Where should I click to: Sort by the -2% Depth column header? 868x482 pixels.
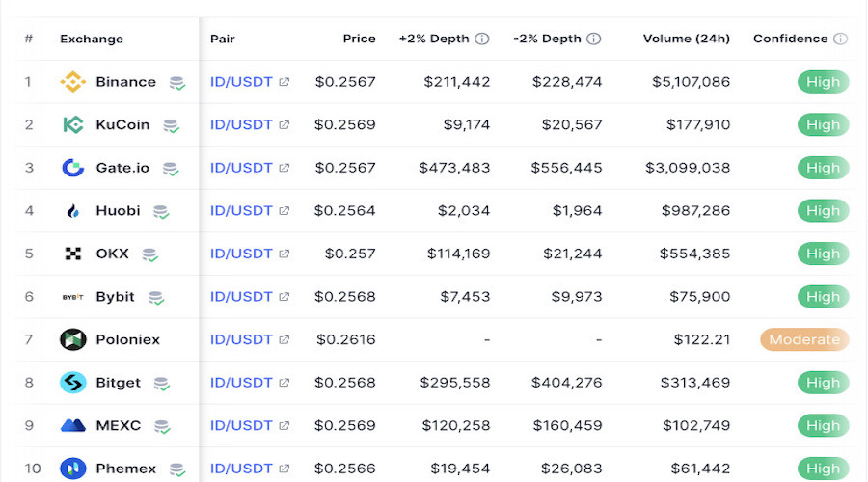[x=547, y=39]
